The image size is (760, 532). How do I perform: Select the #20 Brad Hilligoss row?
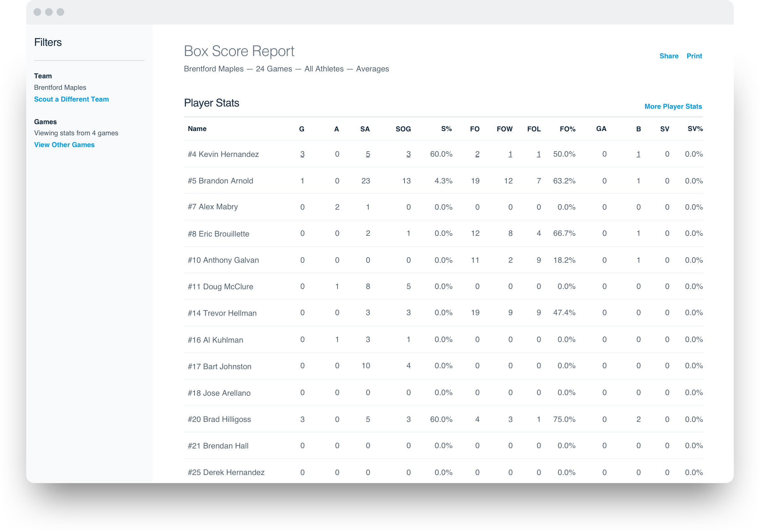point(219,419)
